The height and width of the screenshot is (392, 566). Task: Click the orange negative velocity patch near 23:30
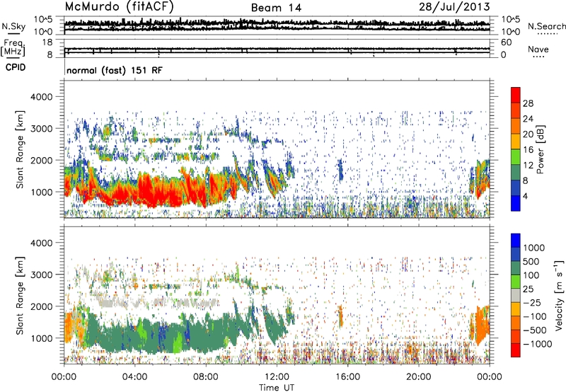482,325
